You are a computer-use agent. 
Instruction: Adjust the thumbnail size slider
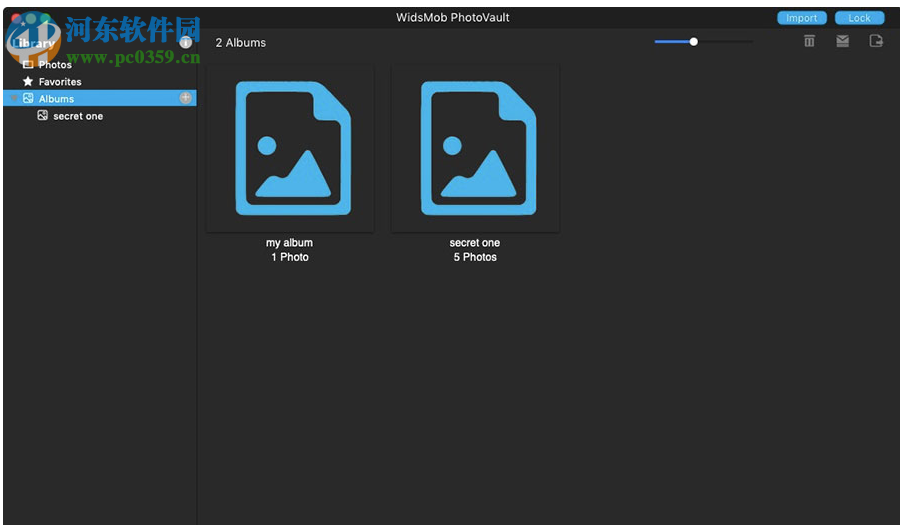[693, 41]
